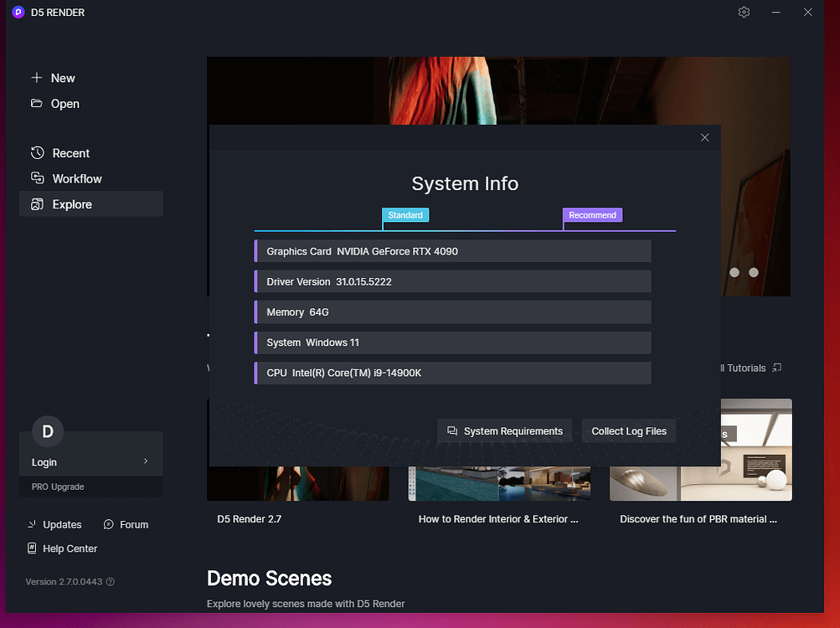
Task: Close the System Info dialog
Action: coord(704,137)
